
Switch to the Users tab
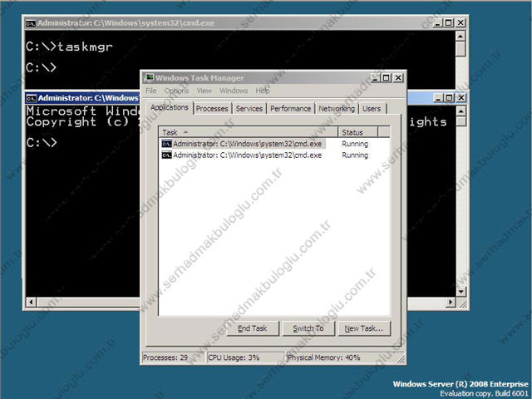coord(372,109)
